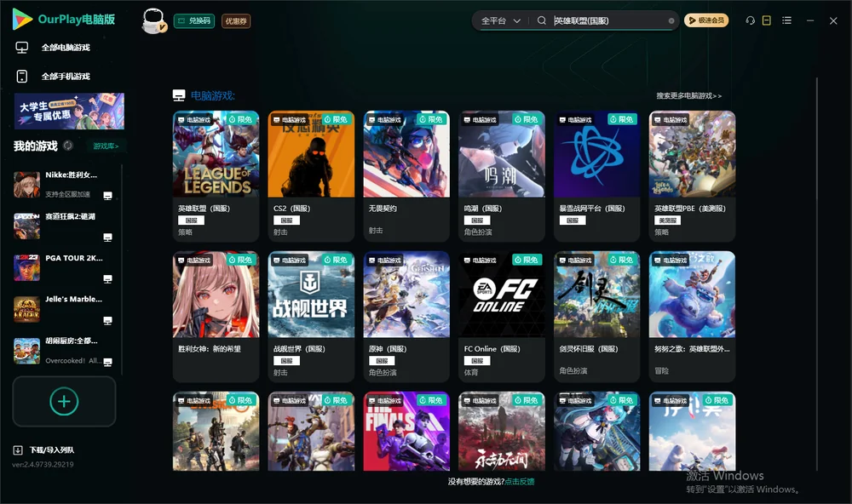The image size is (852, 504).
Task: Clear the search box text with the x icon
Action: click(x=671, y=21)
